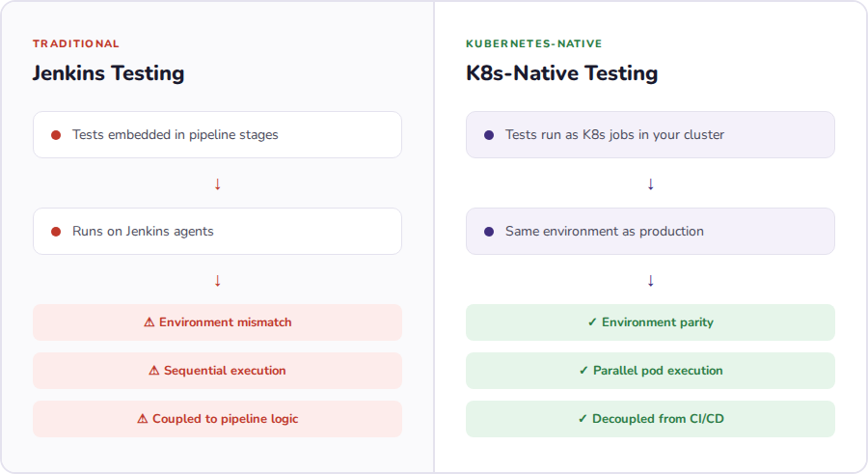Click the 'Same environment as production' card
This screenshot has width=868, height=474.
click(650, 232)
